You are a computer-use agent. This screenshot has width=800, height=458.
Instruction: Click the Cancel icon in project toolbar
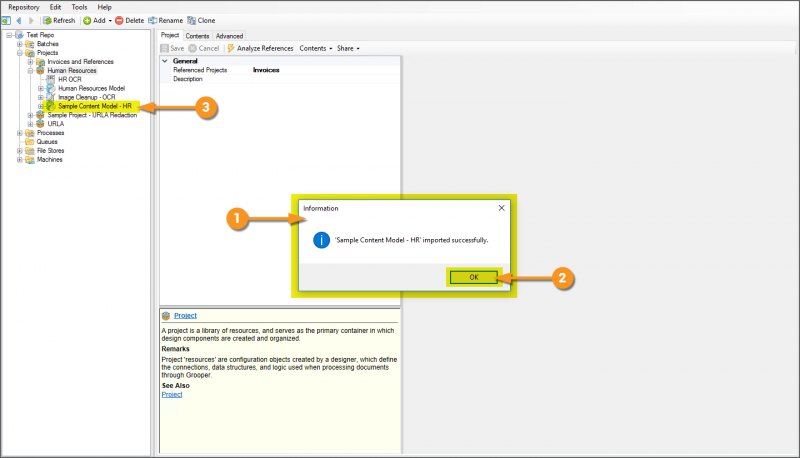(192, 48)
